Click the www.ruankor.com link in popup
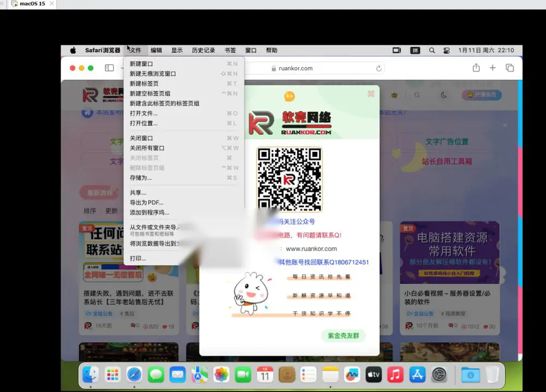546x392 pixels. click(x=311, y=249)
